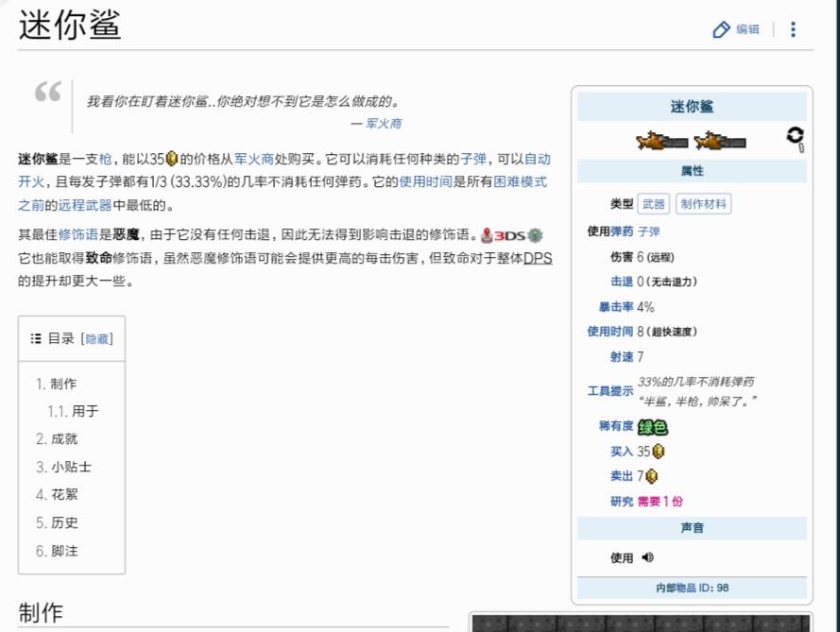Click the image cycle refresh icon in infobox
Screen dimensions: 840x632
[796, 137]
